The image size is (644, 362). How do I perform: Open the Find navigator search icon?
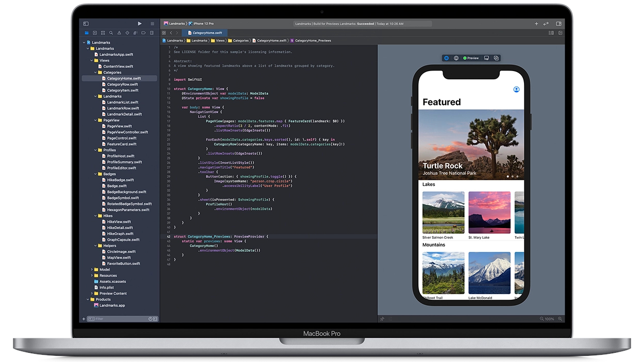(111, 33)
